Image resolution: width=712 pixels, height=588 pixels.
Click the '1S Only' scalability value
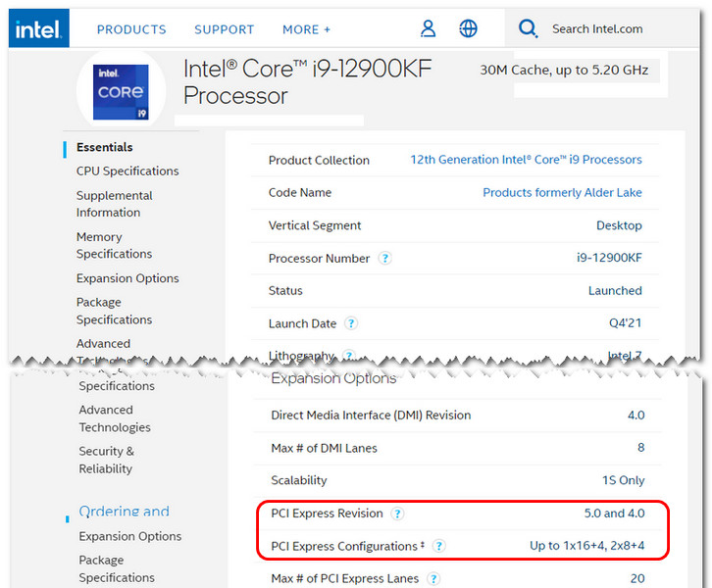(x=624, y=480)
